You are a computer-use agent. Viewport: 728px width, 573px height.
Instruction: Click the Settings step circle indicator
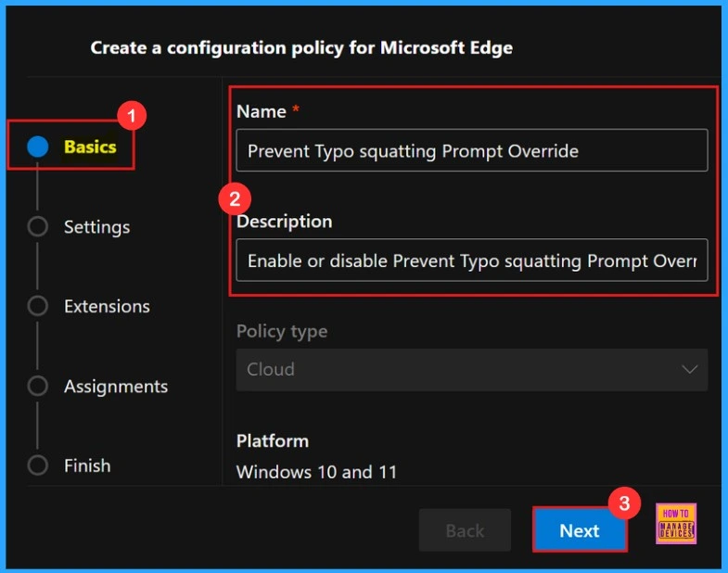pos(38,226)
